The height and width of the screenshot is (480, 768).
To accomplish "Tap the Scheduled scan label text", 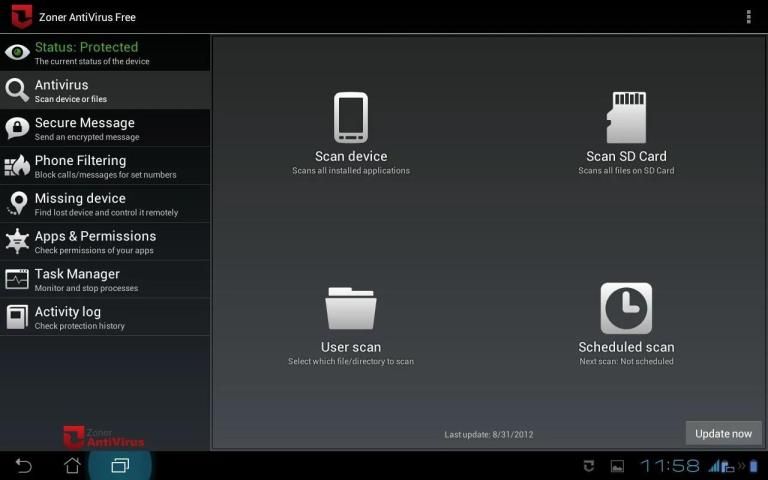I will 626,348.
